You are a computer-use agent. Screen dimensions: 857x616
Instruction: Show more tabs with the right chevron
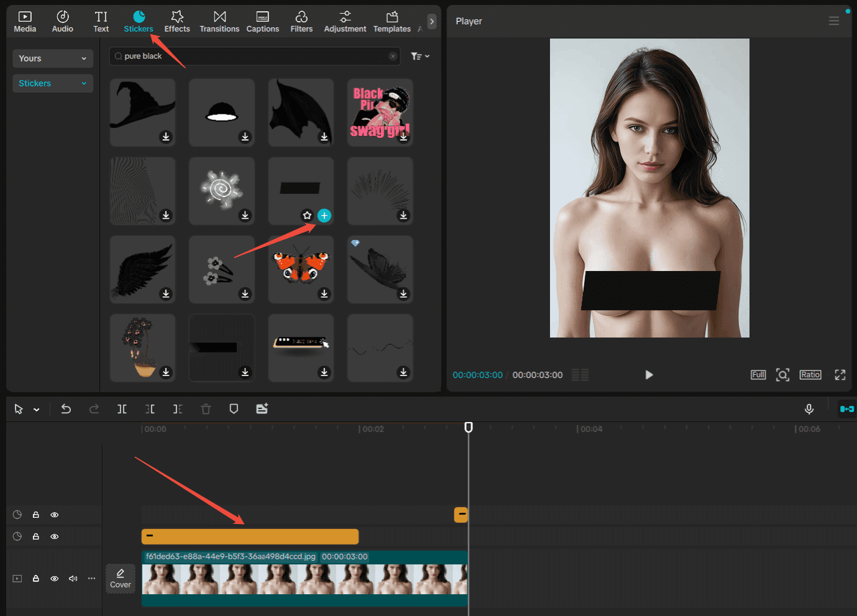[432, 21]
